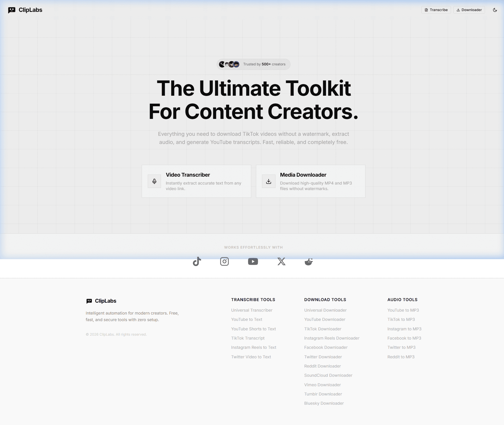This screenshot has width=504, height=425.
Task: Open Reddit to MP3 link
Action: click(x=401, y=357)
